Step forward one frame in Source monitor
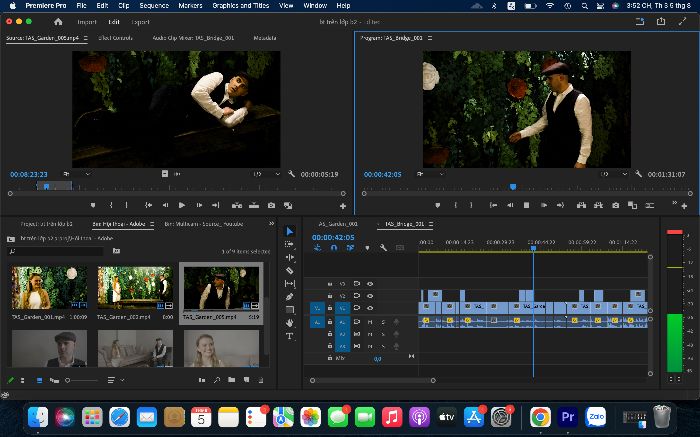Image resolution: width=700 pixels, height=437 pixels. (x=199, y=205)
